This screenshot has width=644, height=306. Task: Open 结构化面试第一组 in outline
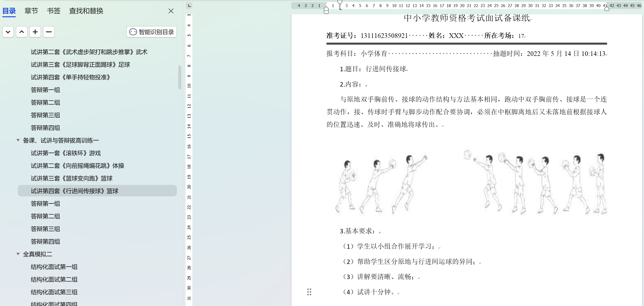click(x=54, y=267)
